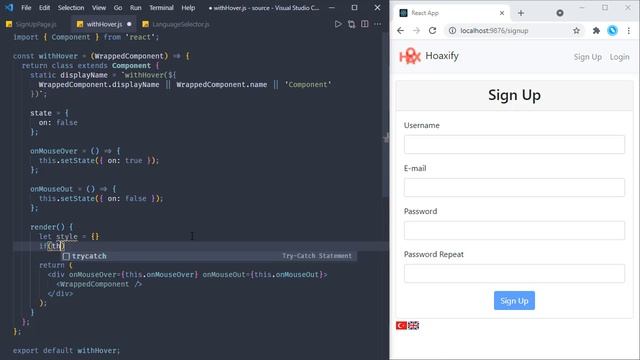This screenshot has width=640, height=360.
Task: Click the site info icon in address bar
Action: [452, 31]
